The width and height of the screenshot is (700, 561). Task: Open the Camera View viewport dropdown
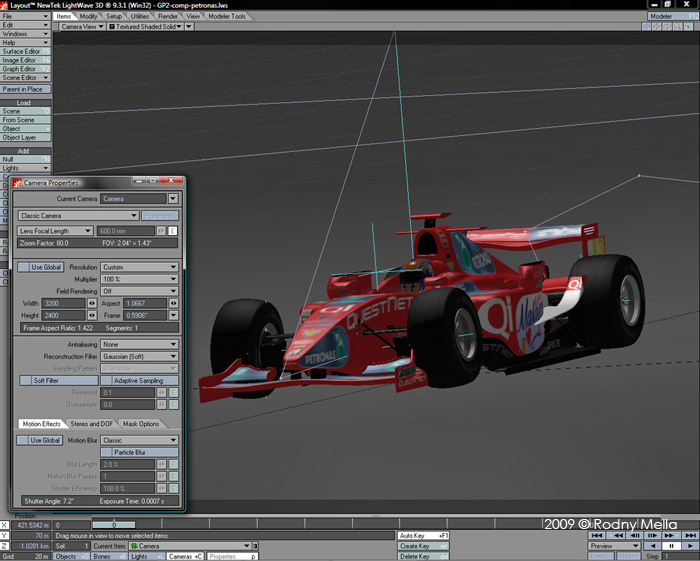tap(84, 27)
